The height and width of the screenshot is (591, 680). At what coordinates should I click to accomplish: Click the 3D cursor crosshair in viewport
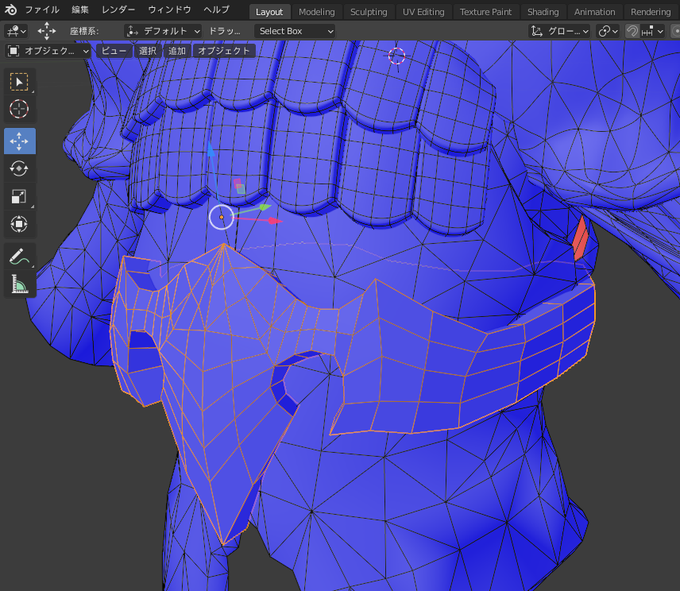point(396,56)
